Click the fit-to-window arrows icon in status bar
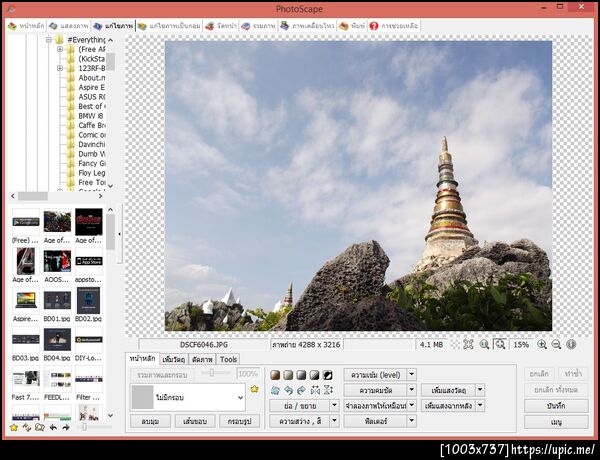This screenshot has height=460, width=600. coord(468,344)
